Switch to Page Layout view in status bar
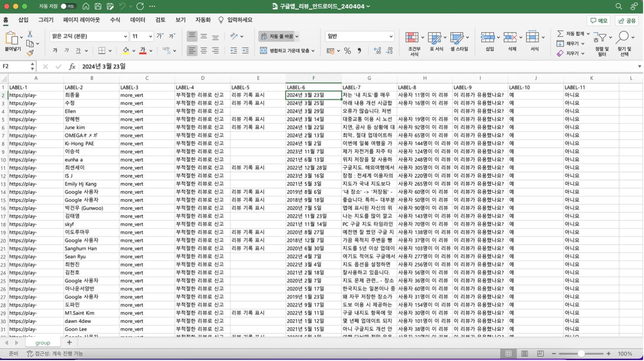 (x=524, y=354)
